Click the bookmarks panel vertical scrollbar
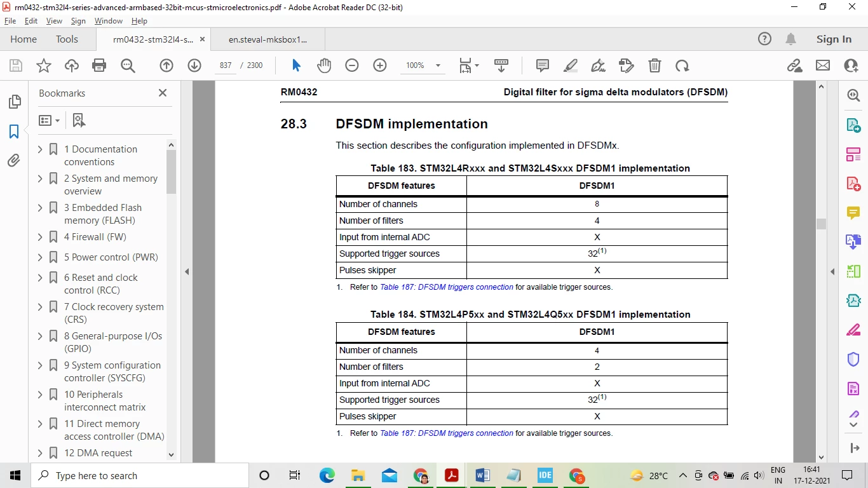 [171, 300]
